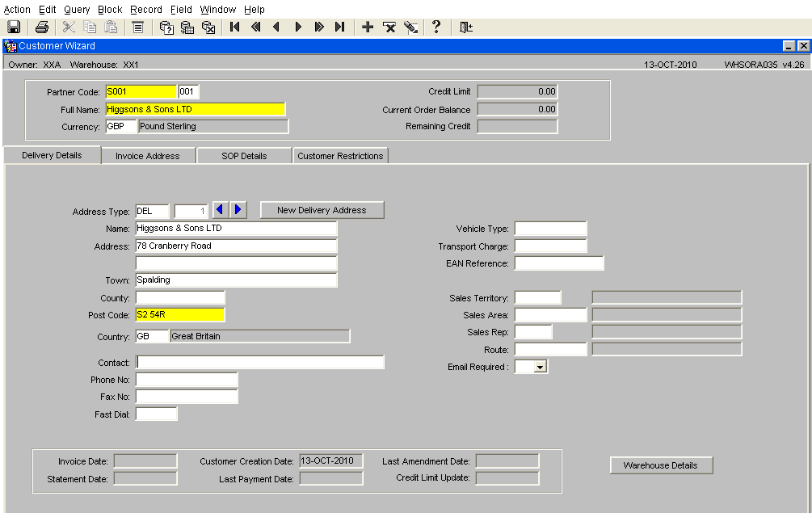Click the Help question mark icon

[436, 27]
